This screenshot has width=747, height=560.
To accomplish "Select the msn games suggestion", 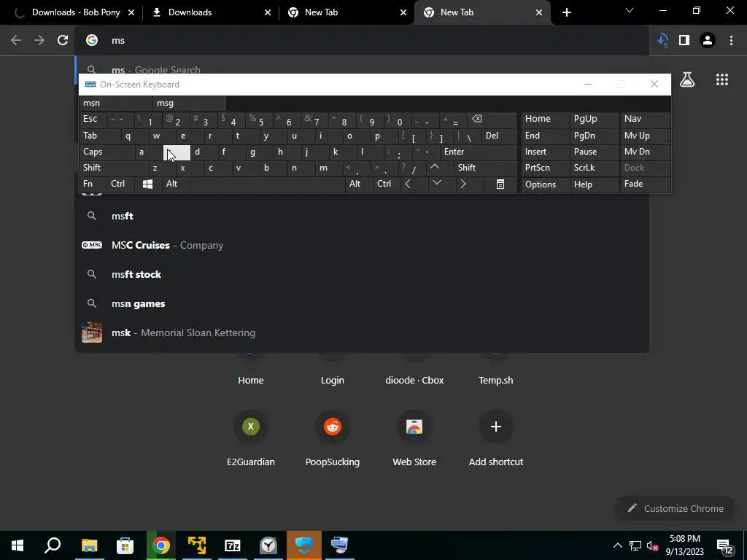I will pos(362,304).
